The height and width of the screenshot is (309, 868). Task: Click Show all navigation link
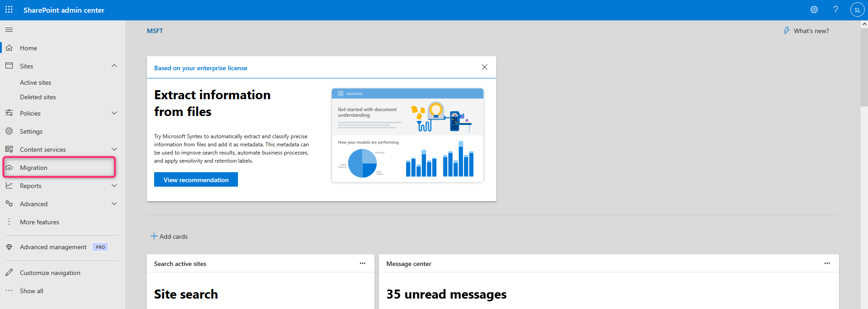[32, 291]
